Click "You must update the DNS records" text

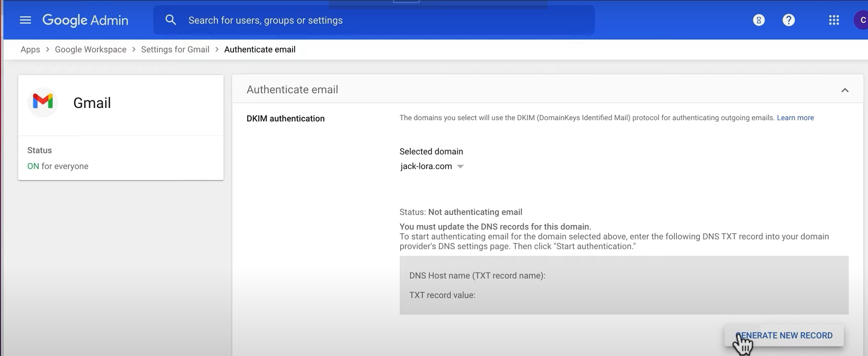tap(495, 227)
